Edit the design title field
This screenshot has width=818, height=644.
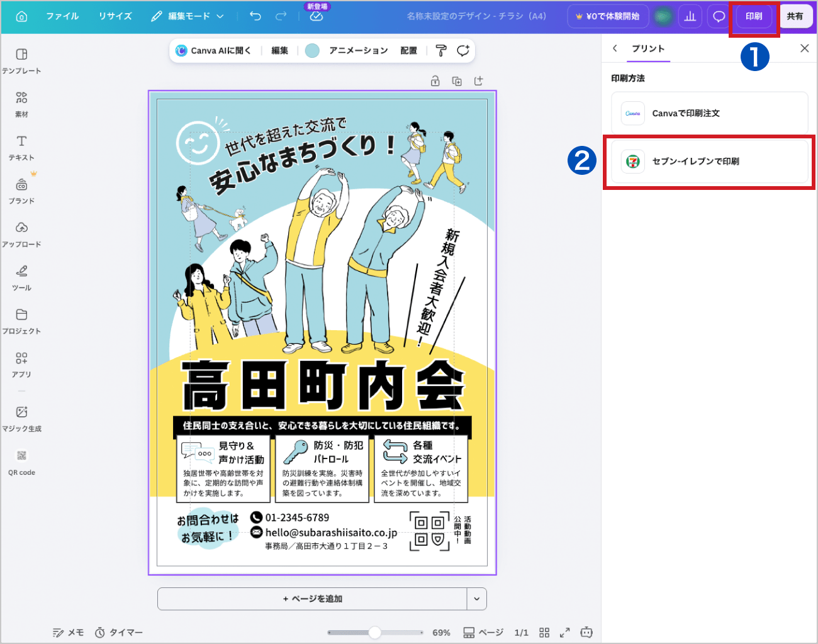coord(476,16)
